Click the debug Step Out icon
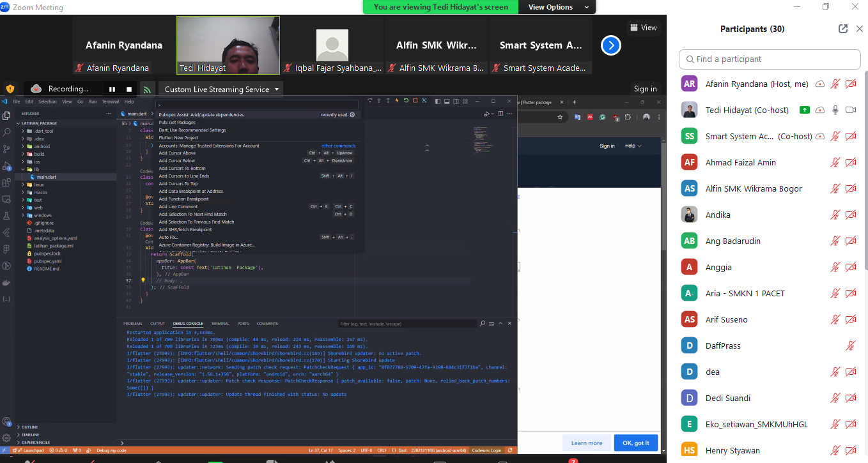The width and height of the screenshot is (868, 463). click(388, 100)
